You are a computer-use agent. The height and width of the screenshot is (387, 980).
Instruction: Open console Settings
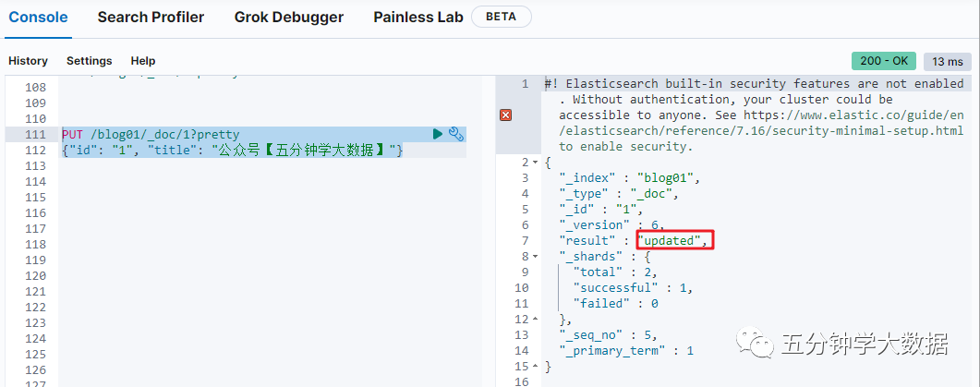89,61
